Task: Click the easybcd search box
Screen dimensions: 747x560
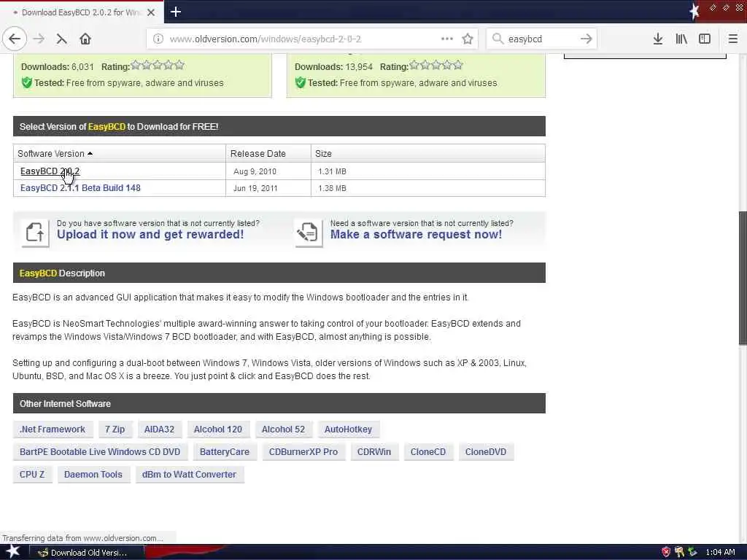Action: 541,39
